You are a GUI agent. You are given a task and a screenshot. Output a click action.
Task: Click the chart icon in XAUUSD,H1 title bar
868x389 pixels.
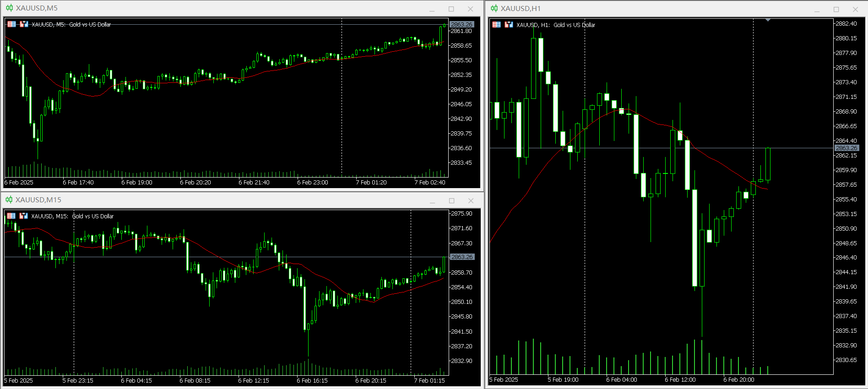[x=494, y=8]
